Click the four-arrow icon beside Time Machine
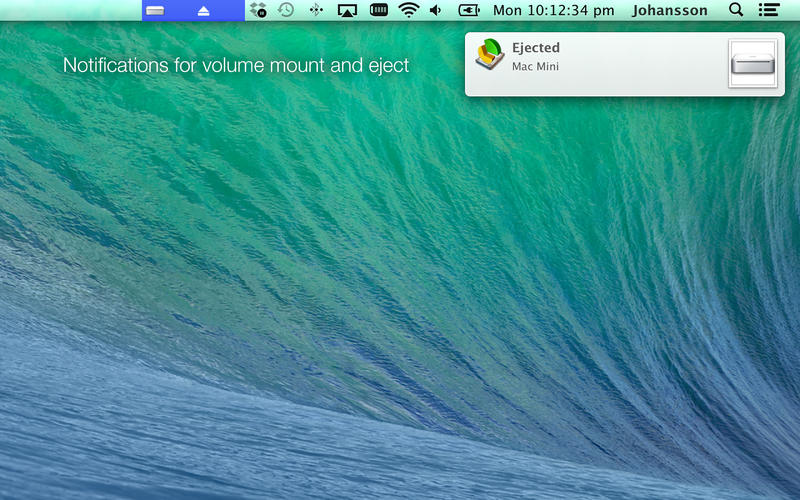Image resolution: width=800 pixels, height=500 pixels. [x=316, y=10]
